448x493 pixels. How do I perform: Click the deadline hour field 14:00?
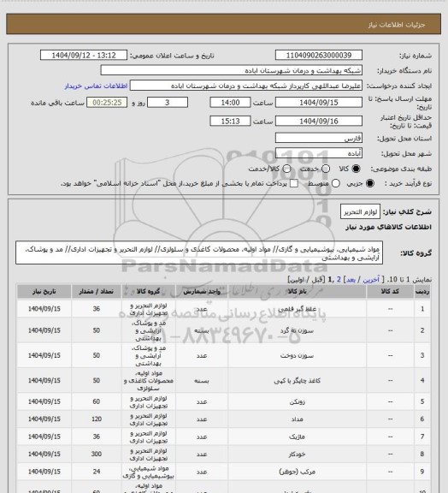tap(230, 103)
